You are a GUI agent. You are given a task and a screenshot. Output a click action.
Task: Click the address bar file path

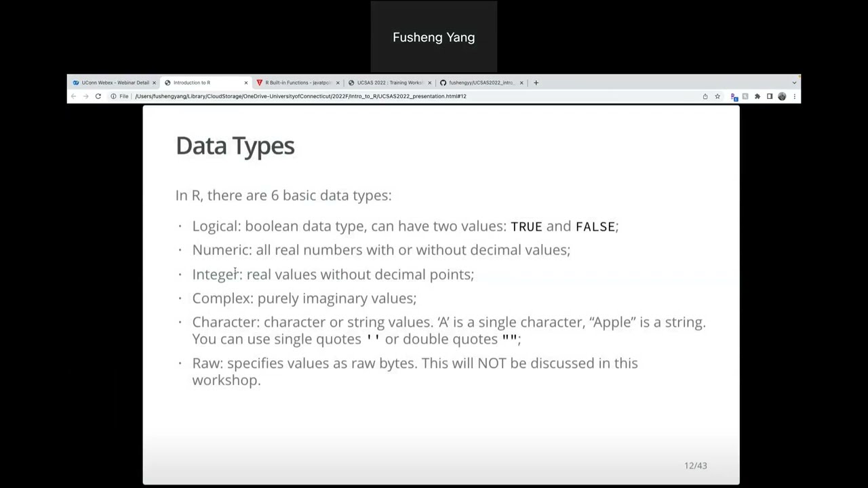[x=300, y=96]
